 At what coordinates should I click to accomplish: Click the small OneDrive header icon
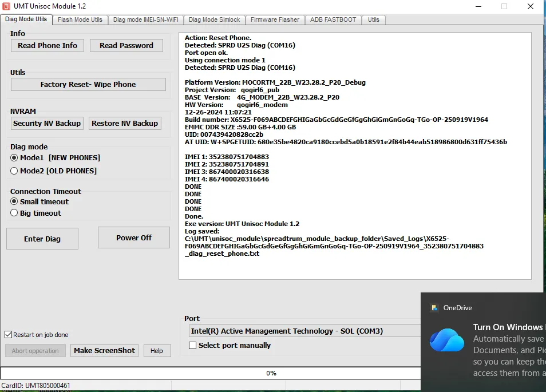[434, 308]
